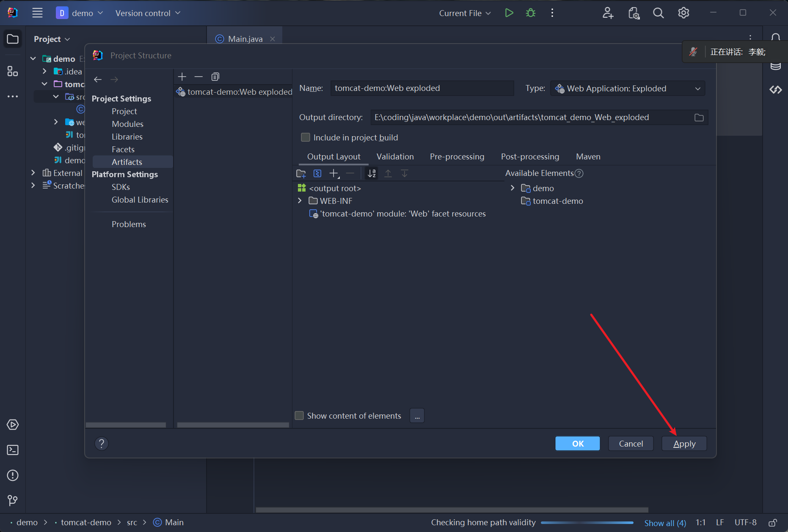This screenshot has height=532, width=788.
Task: Open the Database tool window icon
Action: 775,66
